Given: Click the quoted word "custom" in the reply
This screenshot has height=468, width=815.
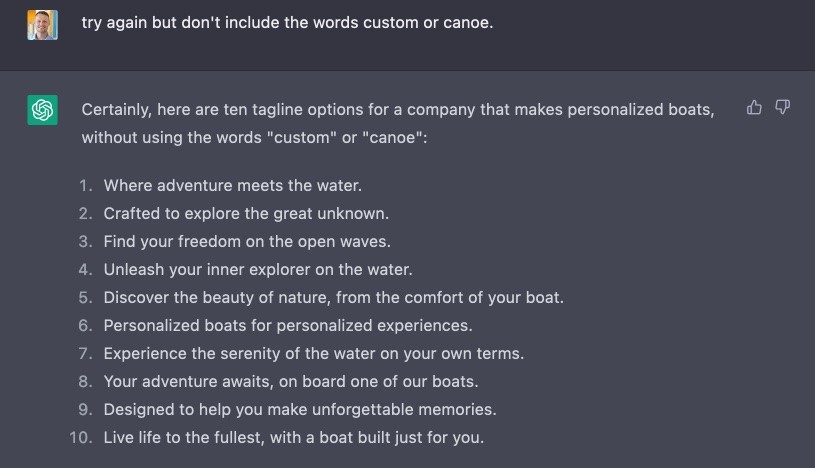Looking at the screenshot, I should coord(301,138).
